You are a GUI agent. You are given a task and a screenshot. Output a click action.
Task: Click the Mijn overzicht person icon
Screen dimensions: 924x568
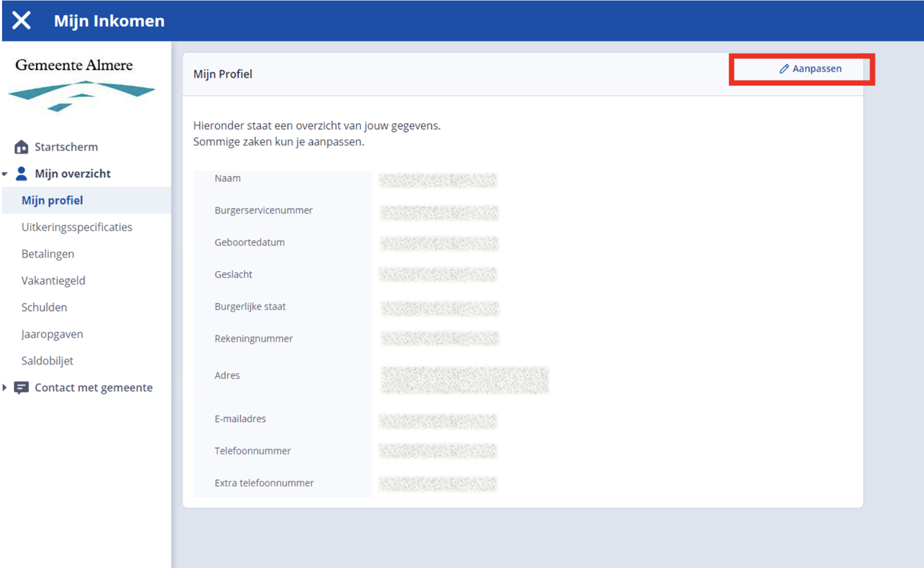tap(21, 174)
